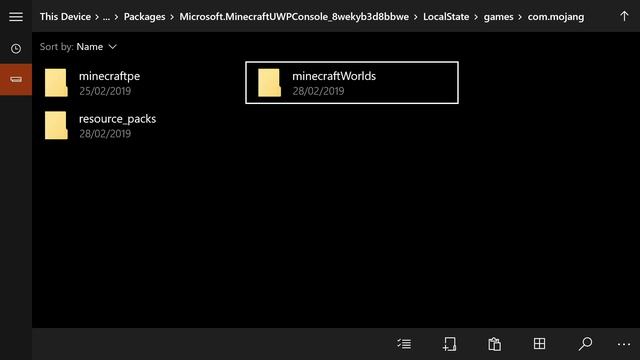
Task: Open the hamburger navigation menu
Action: pyautogui.click(x=16, y=17)
